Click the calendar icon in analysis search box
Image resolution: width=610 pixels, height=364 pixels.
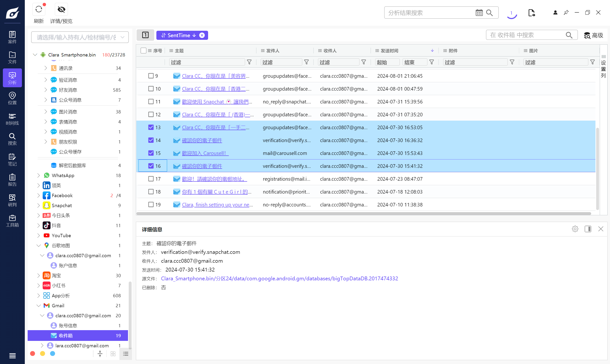pyautogui.click(x=479, y=13)
